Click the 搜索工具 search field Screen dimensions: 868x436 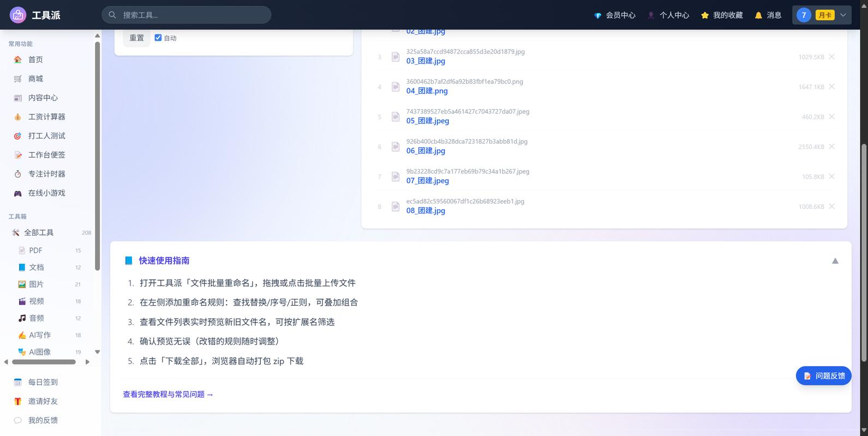[186, 15]
